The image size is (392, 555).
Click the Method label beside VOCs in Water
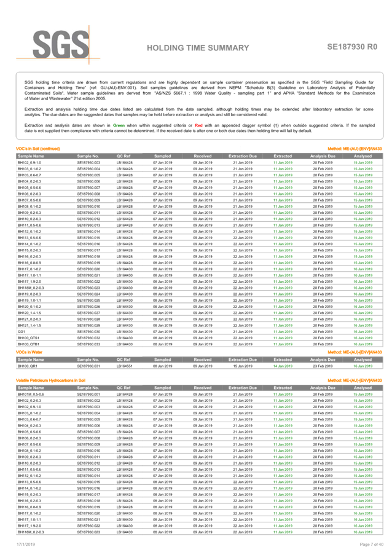[x=355, y=352]
